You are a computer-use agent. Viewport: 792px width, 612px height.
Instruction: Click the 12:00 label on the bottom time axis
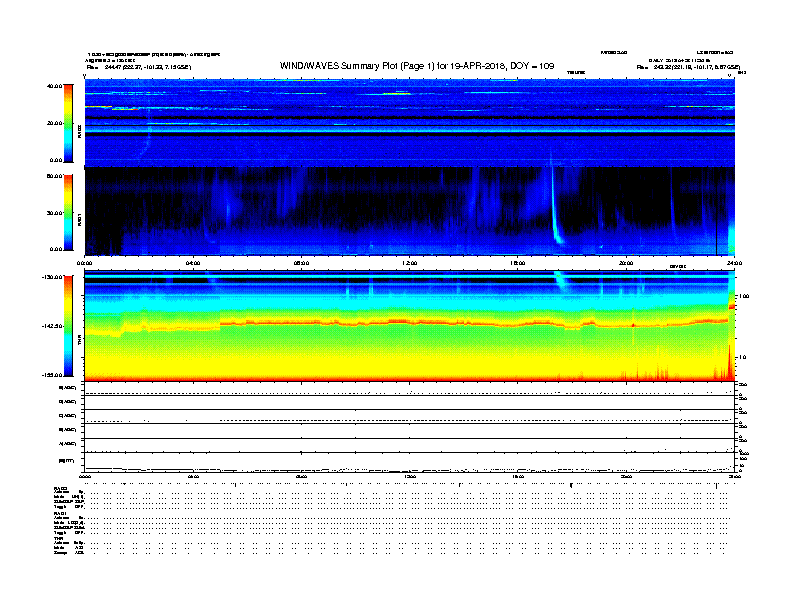click(410, 476)
